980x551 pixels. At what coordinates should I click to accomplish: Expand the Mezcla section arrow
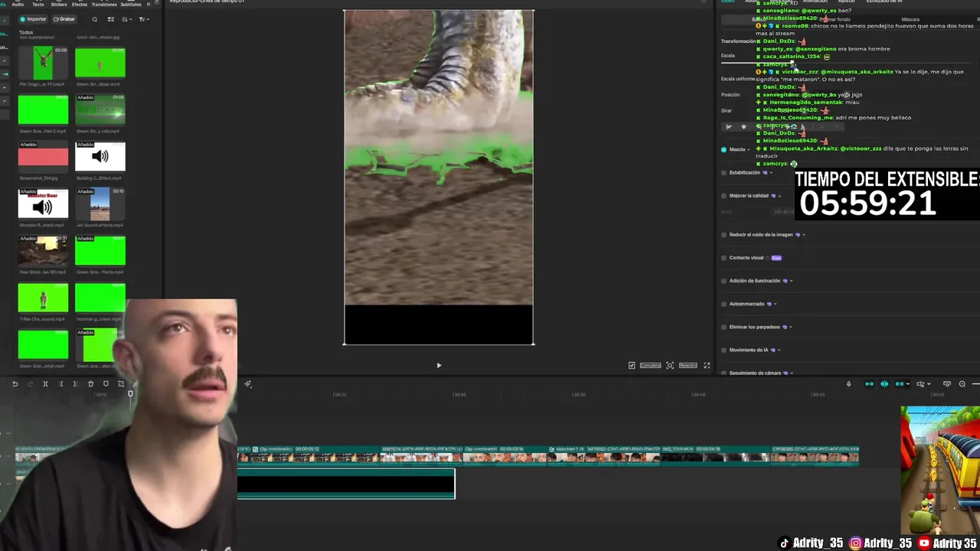point(749,149)
